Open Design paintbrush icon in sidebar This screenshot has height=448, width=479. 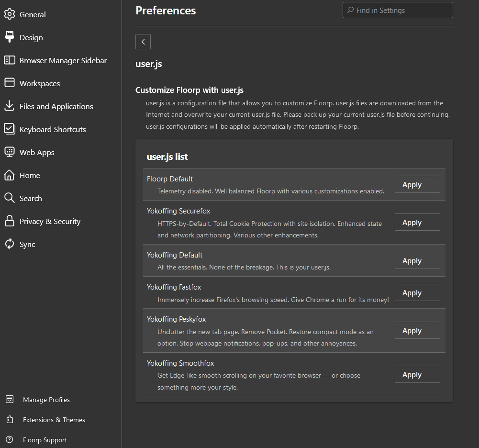point(10,37)
